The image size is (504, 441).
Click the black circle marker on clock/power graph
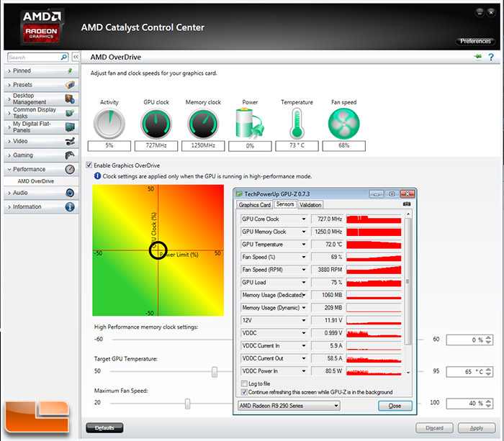(158, 250)
